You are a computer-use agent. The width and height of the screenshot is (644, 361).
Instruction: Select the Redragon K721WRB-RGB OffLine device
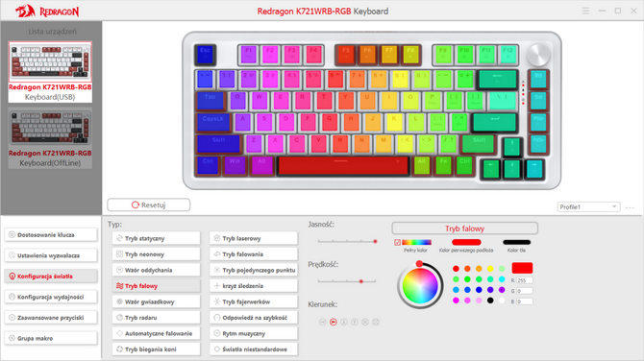pos(50,138)
